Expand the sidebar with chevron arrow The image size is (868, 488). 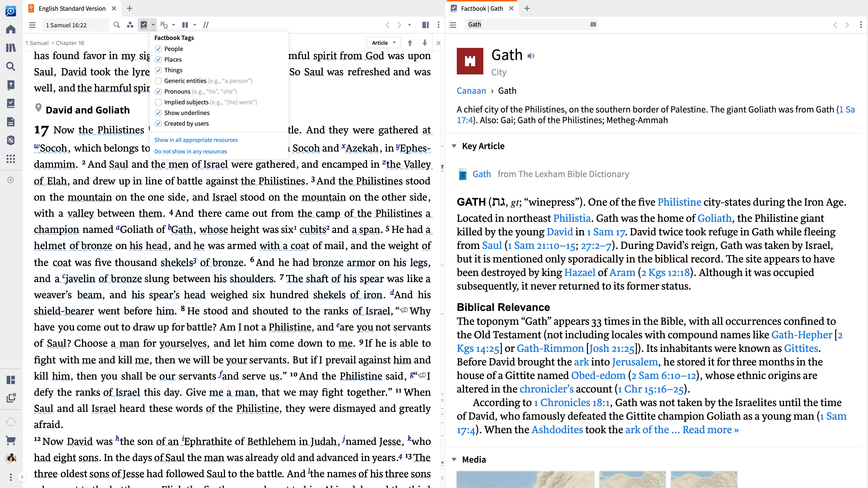pyautogui.click(x=22, y=477)
